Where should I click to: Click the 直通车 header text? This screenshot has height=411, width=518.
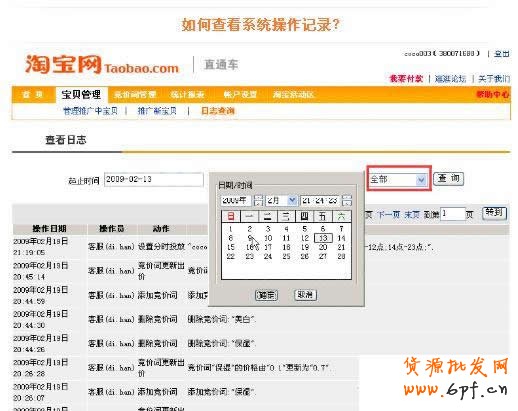pyautogui.click(x=221, y=65)
